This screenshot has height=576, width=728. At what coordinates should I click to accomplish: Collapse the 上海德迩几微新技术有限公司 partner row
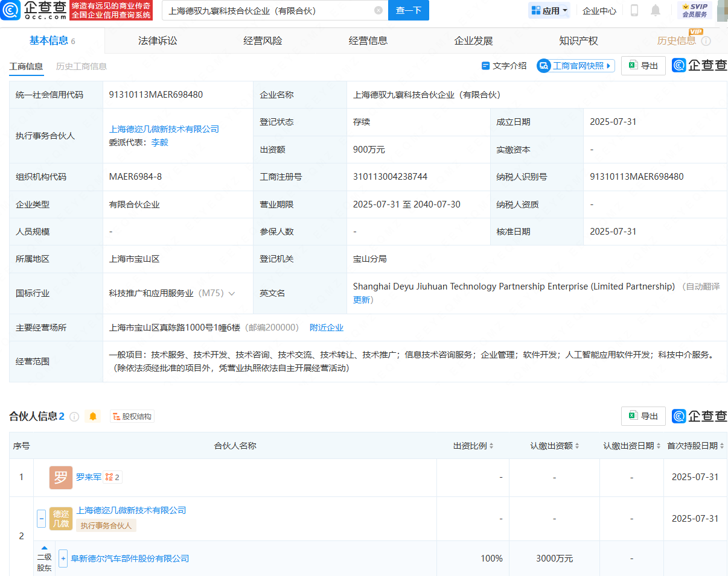click(x=41, y=517)
